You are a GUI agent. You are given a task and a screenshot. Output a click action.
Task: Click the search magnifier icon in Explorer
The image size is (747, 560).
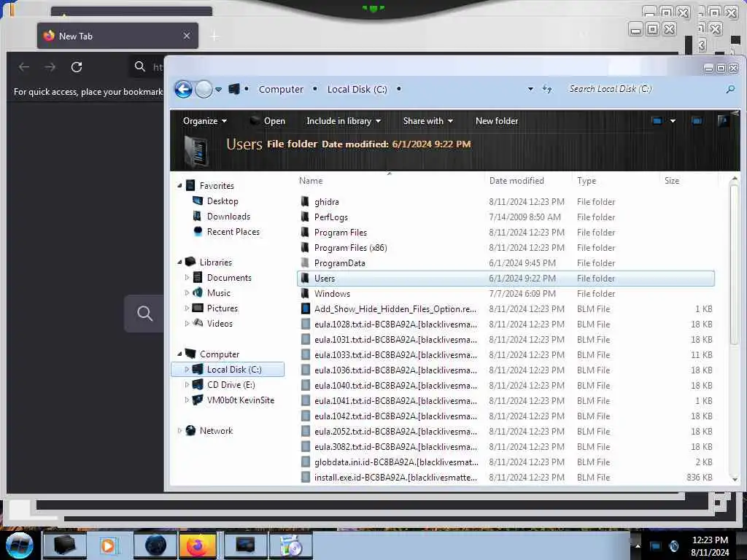pyautogui.click(x=730, y=89)
